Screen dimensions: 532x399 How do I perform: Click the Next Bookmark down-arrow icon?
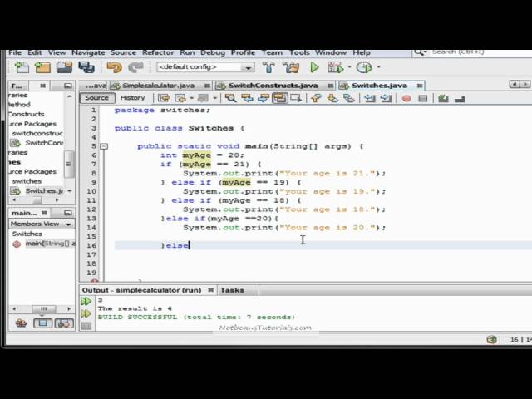(332, 98)
